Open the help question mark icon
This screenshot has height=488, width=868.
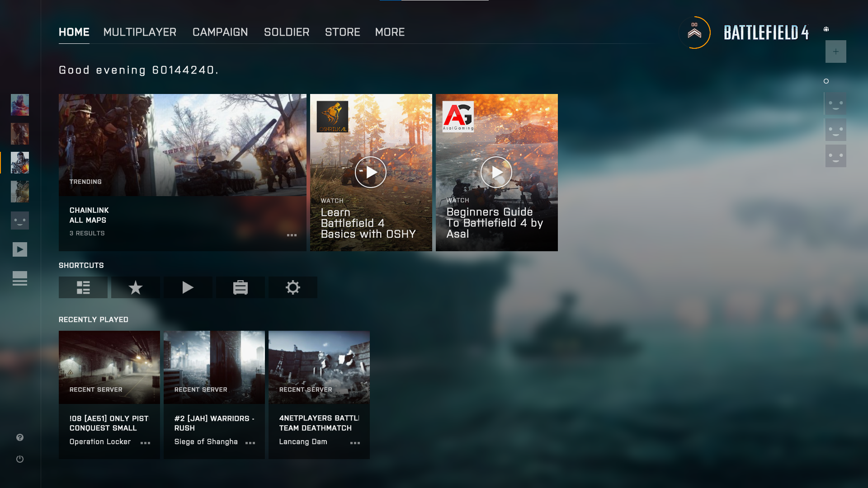[20, 437]
